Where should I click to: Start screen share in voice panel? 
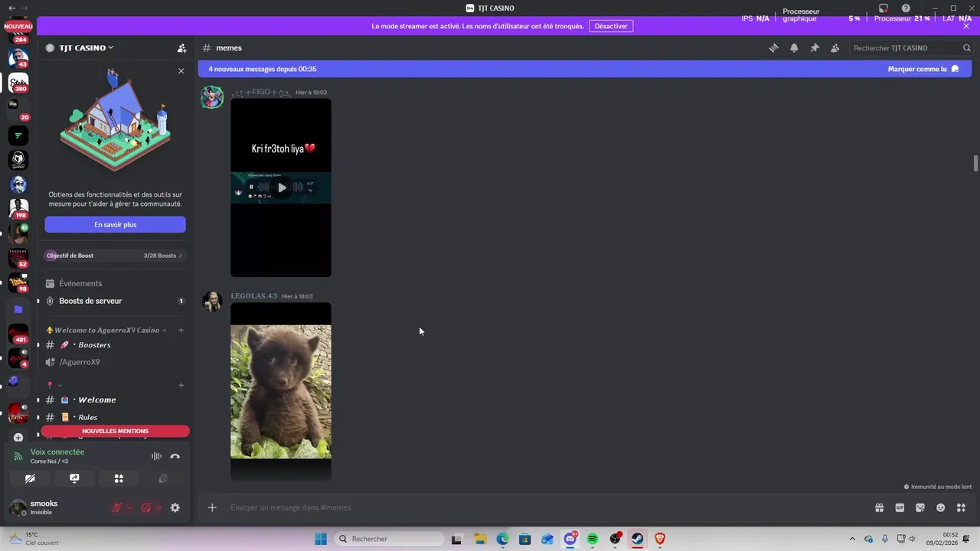coord(74,478)
